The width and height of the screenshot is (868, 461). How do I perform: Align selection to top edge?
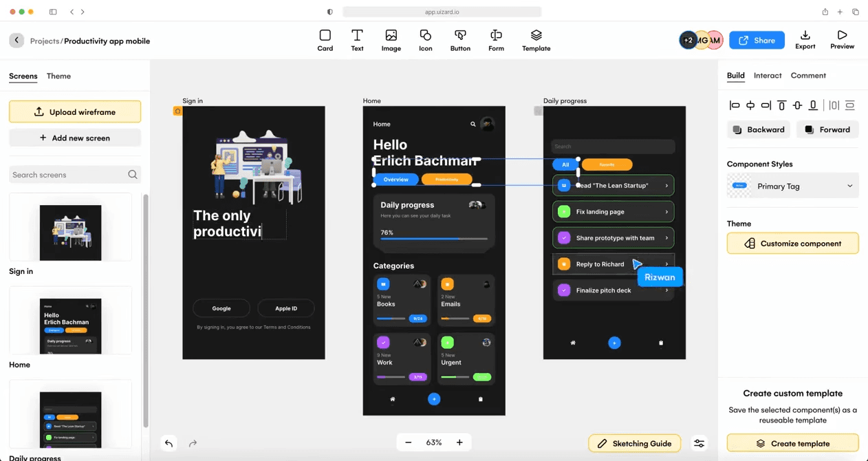pyautogui.click(x=782, y=105)
